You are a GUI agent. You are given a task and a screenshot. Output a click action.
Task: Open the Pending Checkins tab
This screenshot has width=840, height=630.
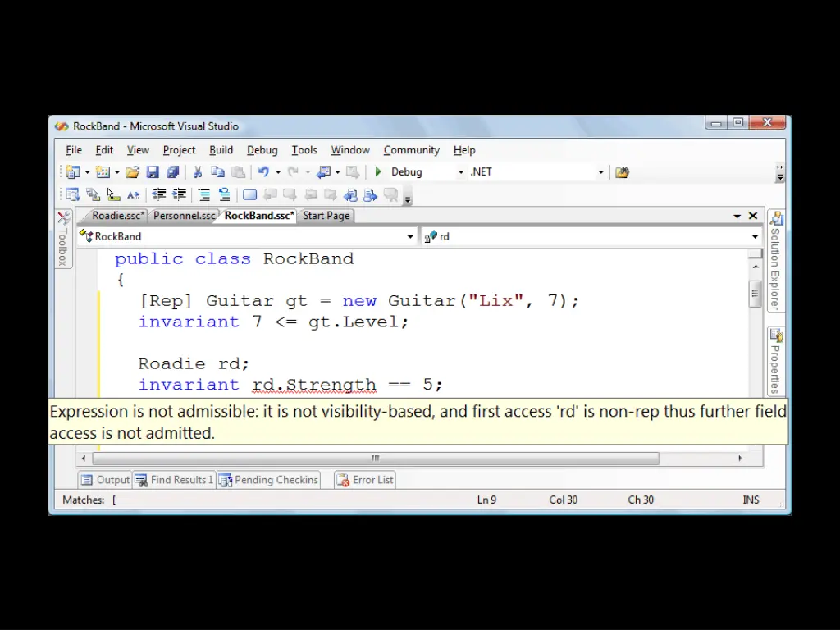tap(269, 480)
